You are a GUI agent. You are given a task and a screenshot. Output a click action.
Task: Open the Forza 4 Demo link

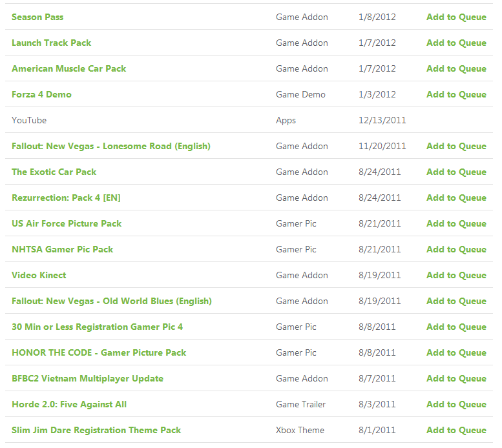pos(41,95)
